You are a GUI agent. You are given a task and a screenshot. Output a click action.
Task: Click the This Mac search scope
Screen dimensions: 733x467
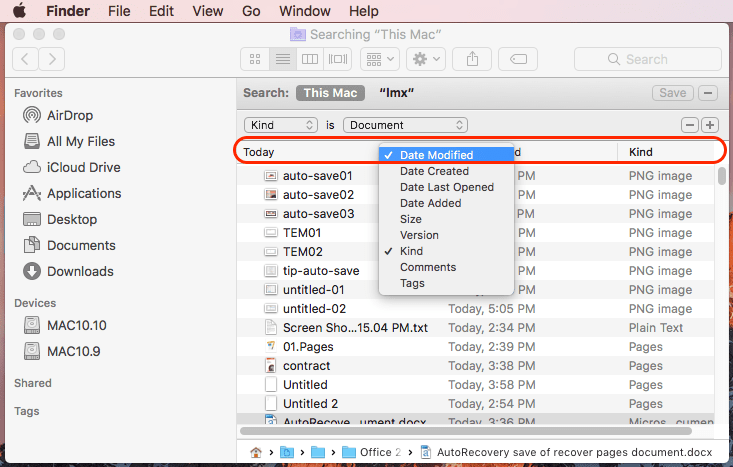tap(331, 93)
